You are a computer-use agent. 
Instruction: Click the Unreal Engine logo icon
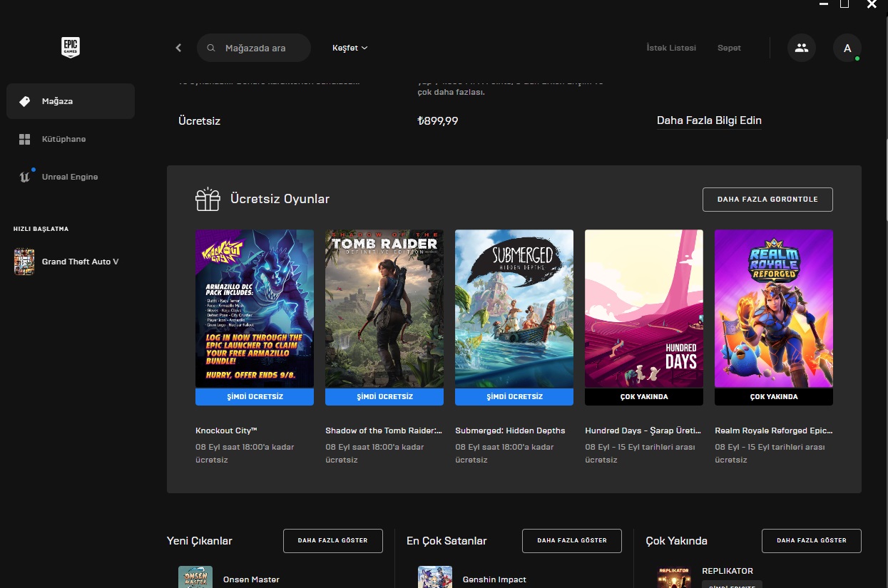point(25,176)
